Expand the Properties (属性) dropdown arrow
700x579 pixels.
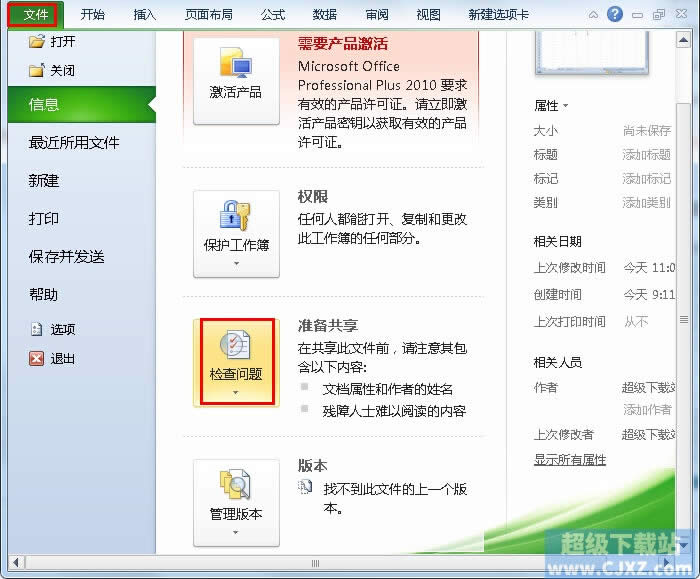[566, 106]
